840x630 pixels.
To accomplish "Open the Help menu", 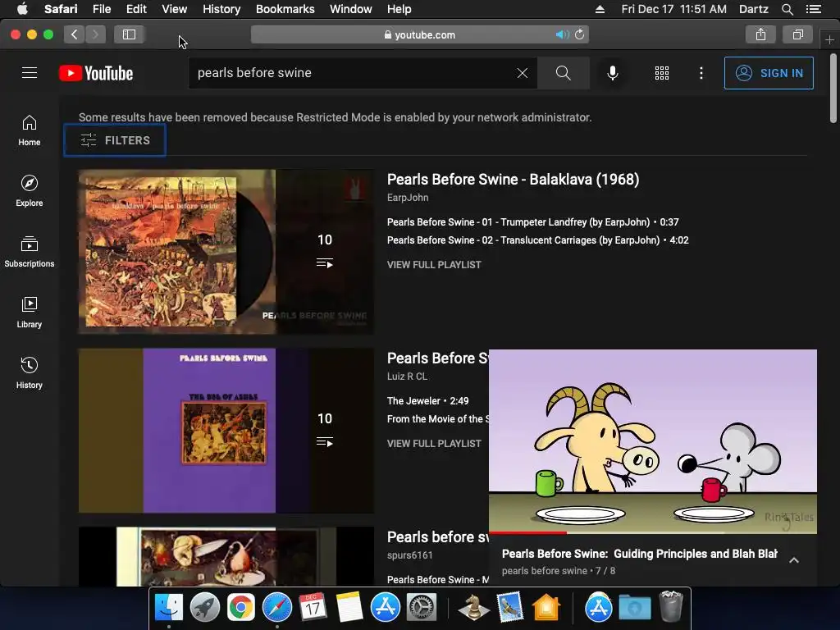I will [399, 9].
